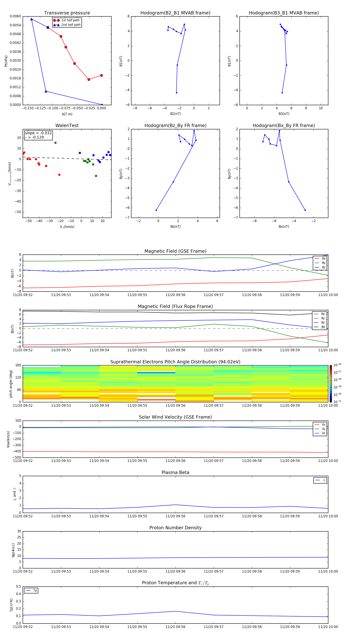Click the "Bz" entry in GSE field legend

pyautogui.click(x=320, y=267)
